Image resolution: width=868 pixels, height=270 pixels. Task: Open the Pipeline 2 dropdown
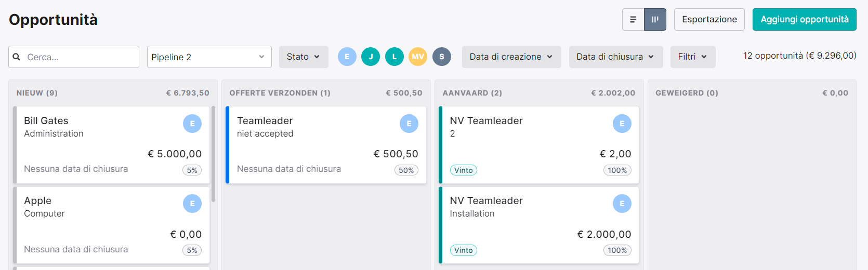[x=209, y=57]
